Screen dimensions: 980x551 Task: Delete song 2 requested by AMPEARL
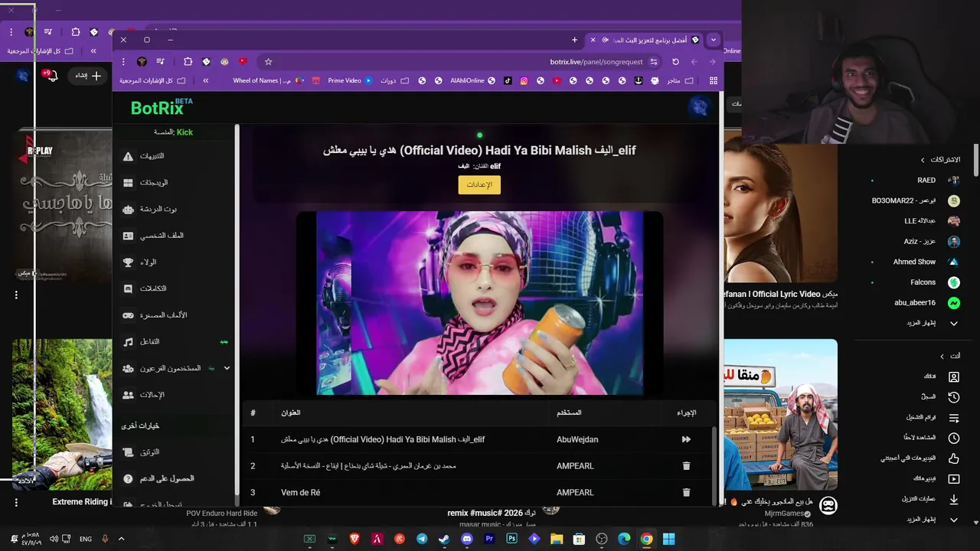click(x=686, y=466)
